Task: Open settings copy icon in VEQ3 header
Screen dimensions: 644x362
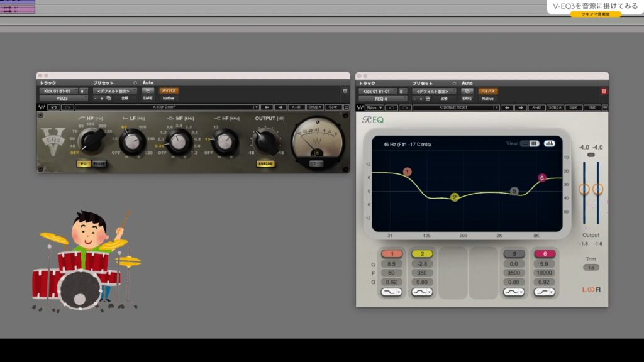Action: pos(109,99)
